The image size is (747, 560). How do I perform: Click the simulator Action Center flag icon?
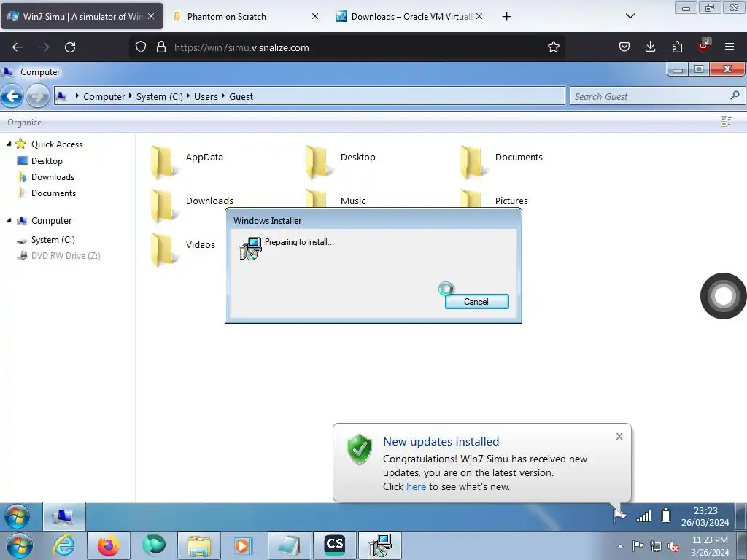[x=619, y=516]
